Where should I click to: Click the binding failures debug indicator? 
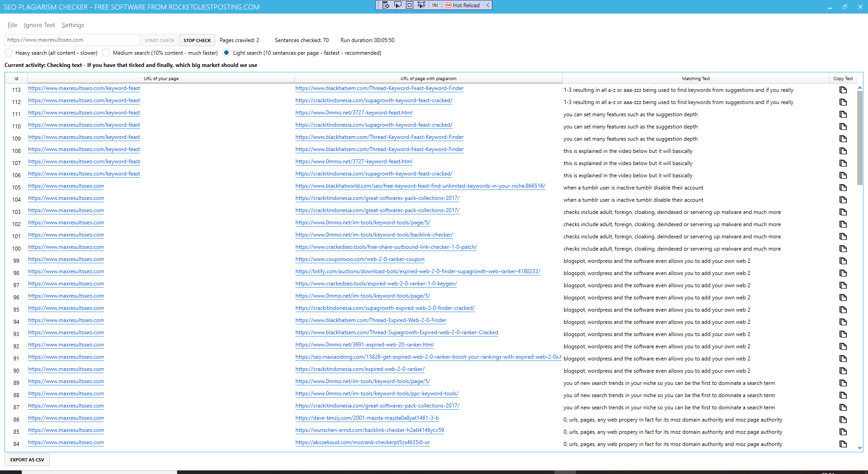[x=435, y=5]
